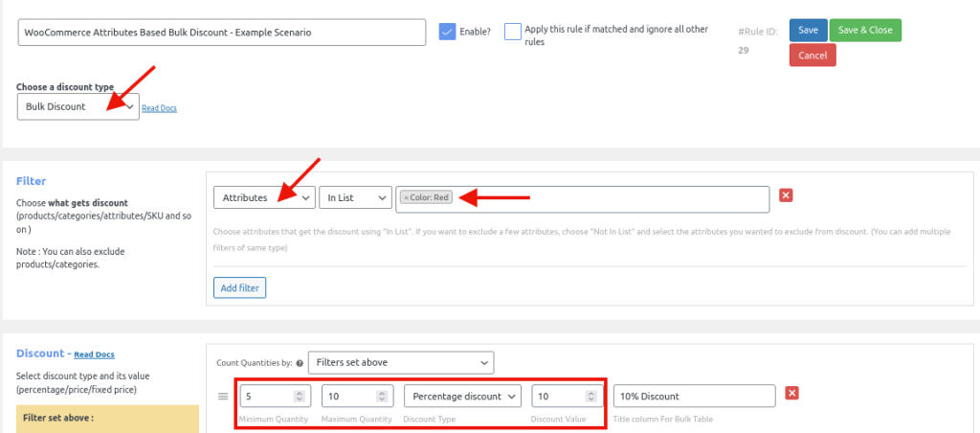The height and width of the screenshot is (433, 980).
Task: Click the rule title text field
Action: [x=221, y=32]
